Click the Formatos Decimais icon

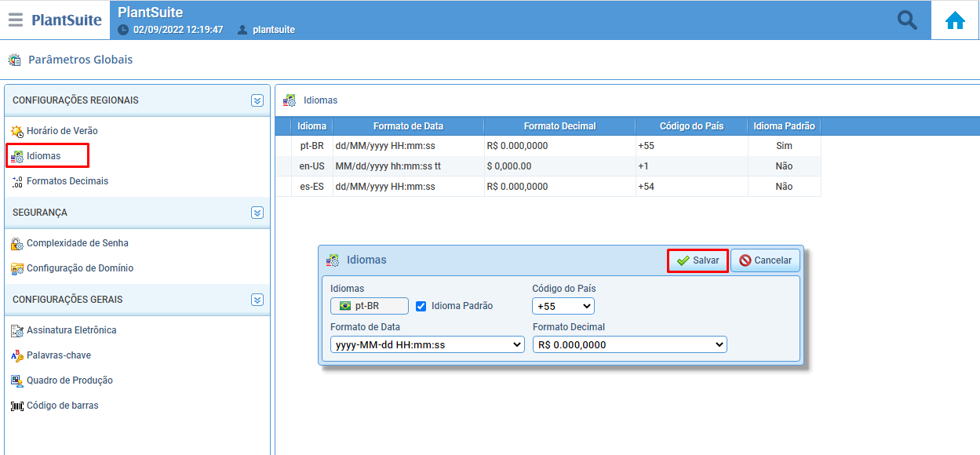[17, 181]
